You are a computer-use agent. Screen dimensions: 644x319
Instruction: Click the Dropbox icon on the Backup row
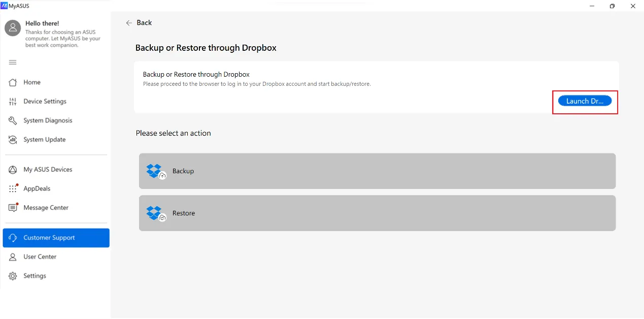[x=155, y=171]
